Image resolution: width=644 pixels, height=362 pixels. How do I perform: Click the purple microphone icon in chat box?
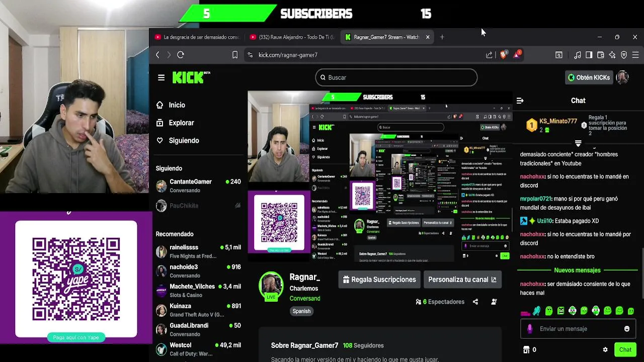pos(529,329)
